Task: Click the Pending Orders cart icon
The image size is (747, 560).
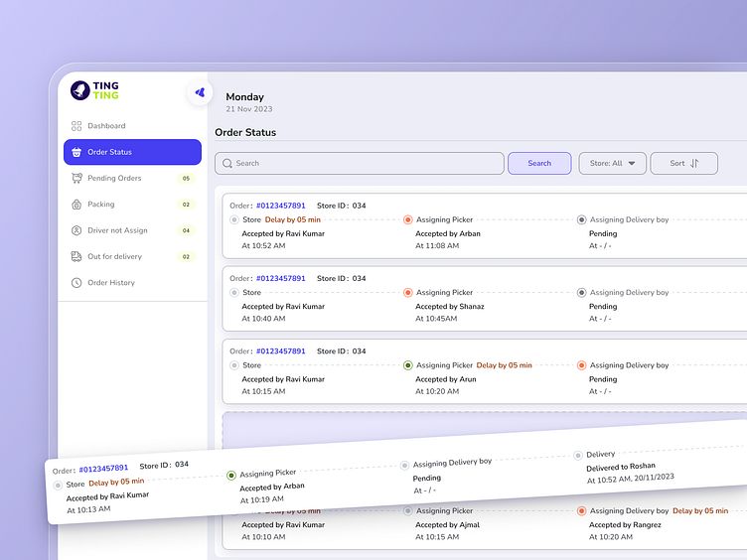Action: pos(76,179)
